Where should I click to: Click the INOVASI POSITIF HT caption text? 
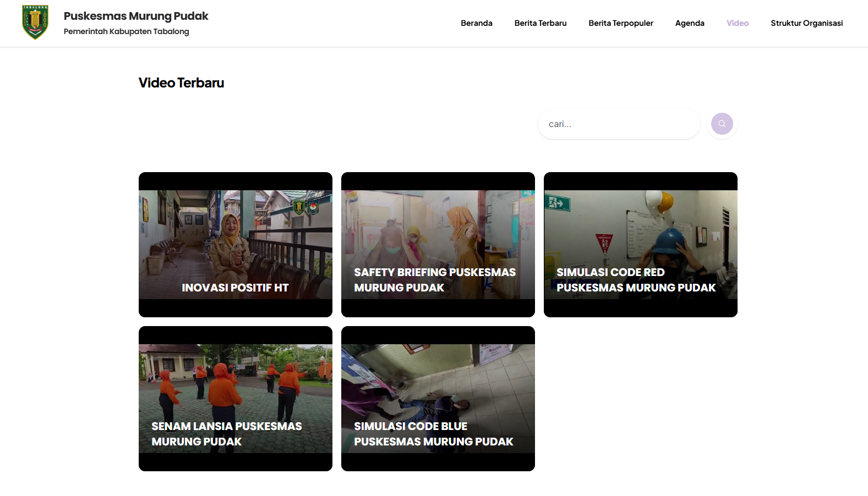click(235, 288)
